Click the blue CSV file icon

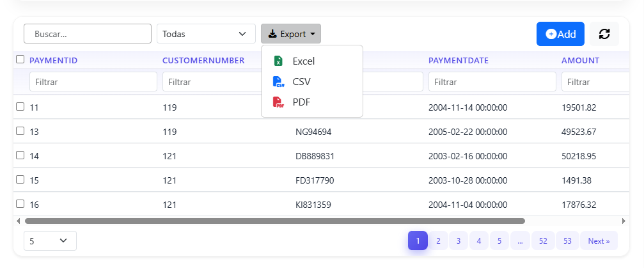[x=278, y=82]
